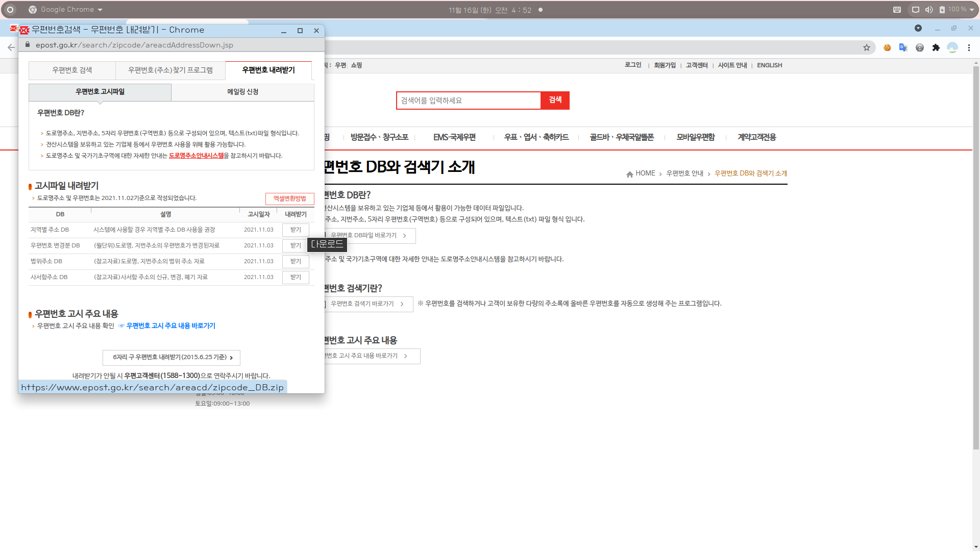
Task: Select the 메일링 신청 tab
Action: point(242,92)
